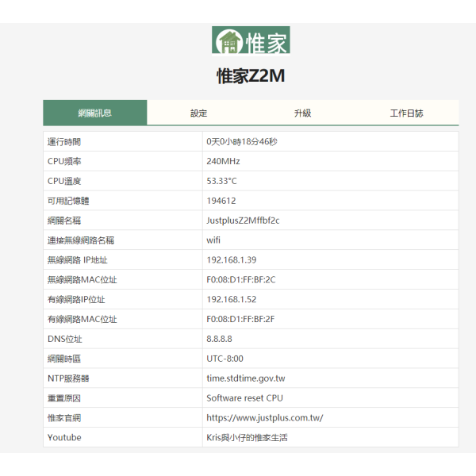Click the 惟家Z2M page heading
Image resolution: width=476 pixels, height=476 pixels.
pos(251,76)
